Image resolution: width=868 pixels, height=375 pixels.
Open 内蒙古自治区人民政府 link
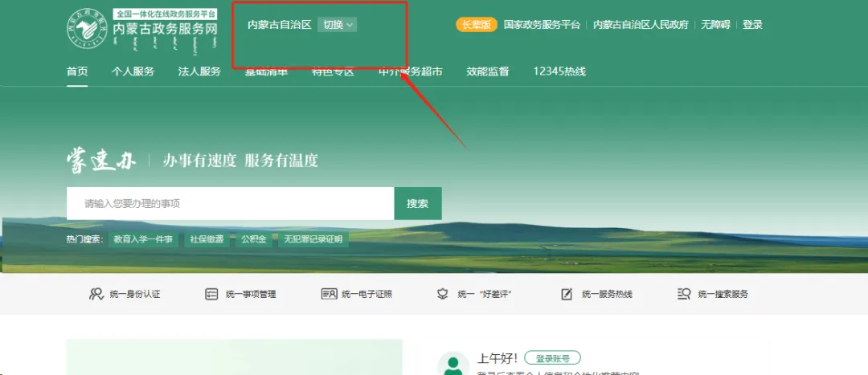pos(641,25)
